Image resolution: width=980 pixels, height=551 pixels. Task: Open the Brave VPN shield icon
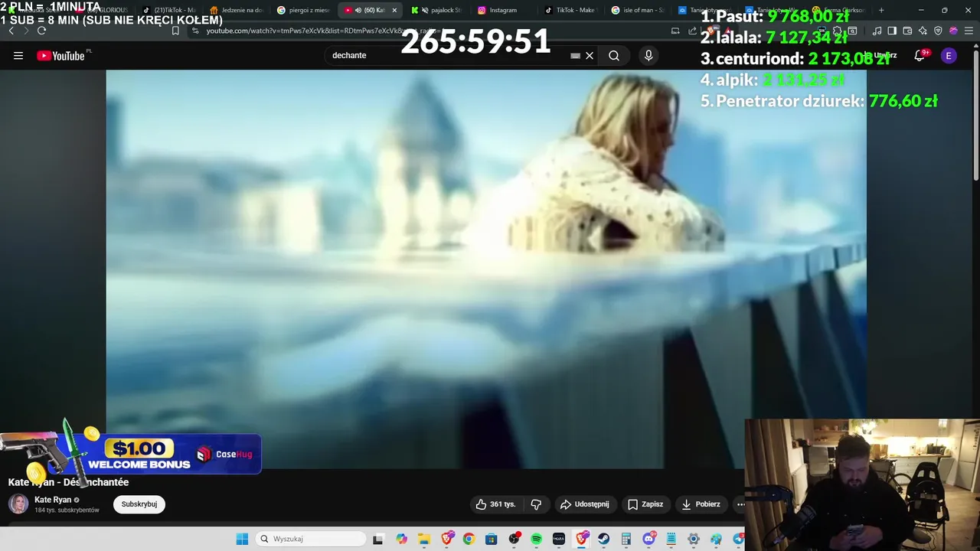938,31
